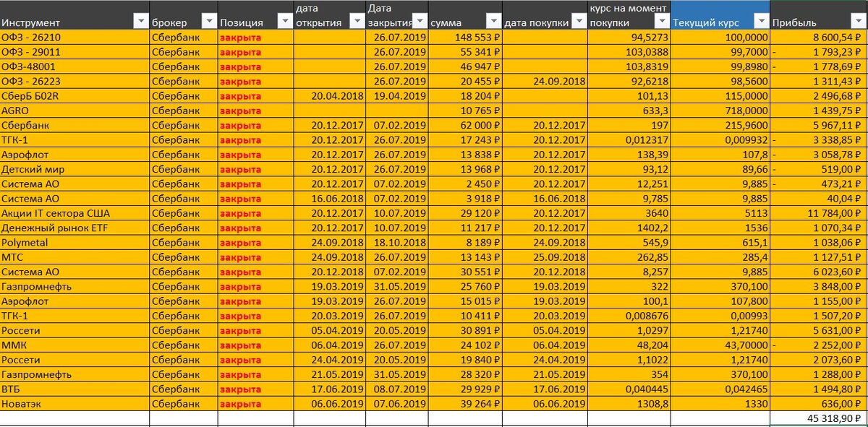Select the closing date 18.10.2018 cell
The width and height of the screenshot is (868, 427).
point(396,243)
